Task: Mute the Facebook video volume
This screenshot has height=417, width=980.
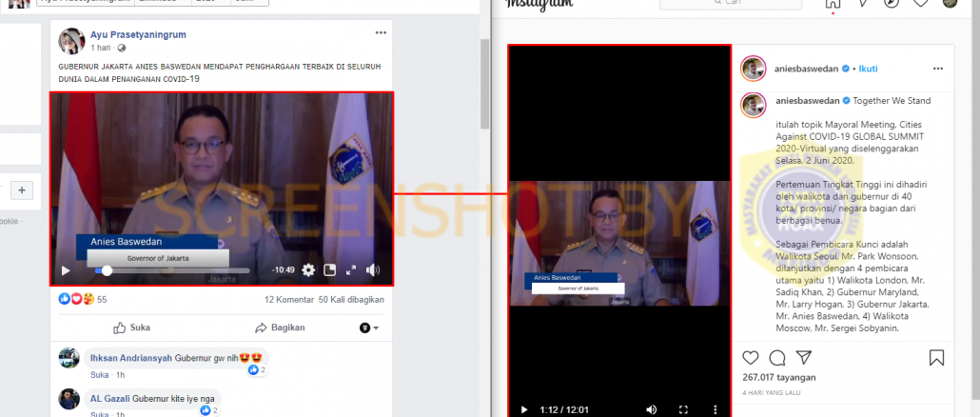Action: pos(373,270)
